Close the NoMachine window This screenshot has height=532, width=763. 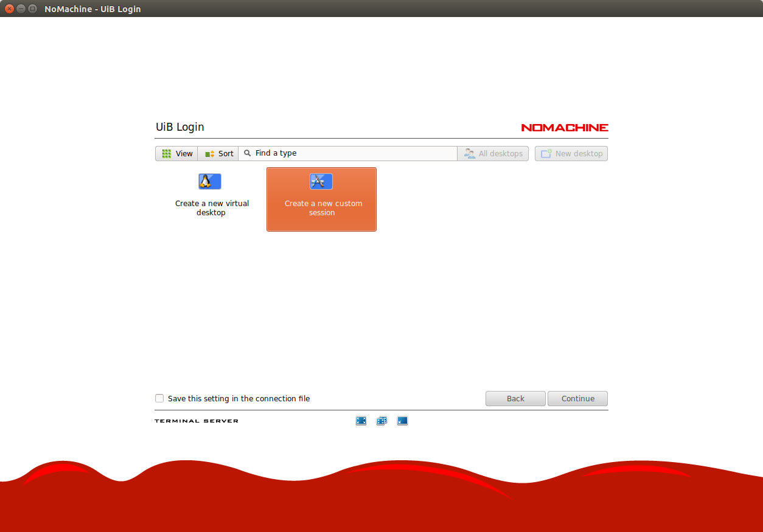pyautogui.click(x=9, y=9)
